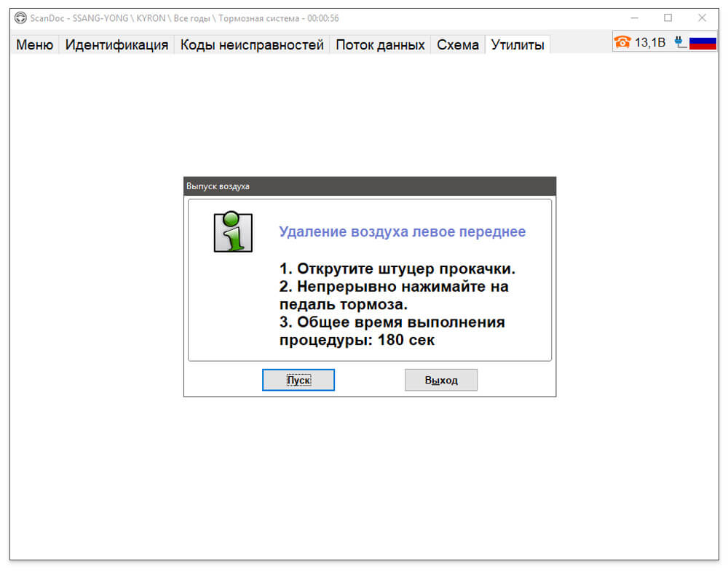
Task: Minimize the ScanDoc window
Action: (635, 18)
